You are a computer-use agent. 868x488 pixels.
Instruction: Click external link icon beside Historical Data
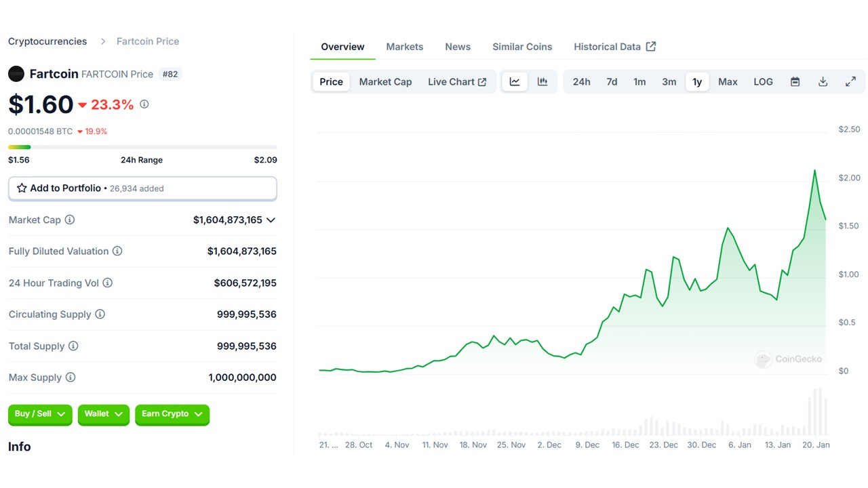point(651,46)
